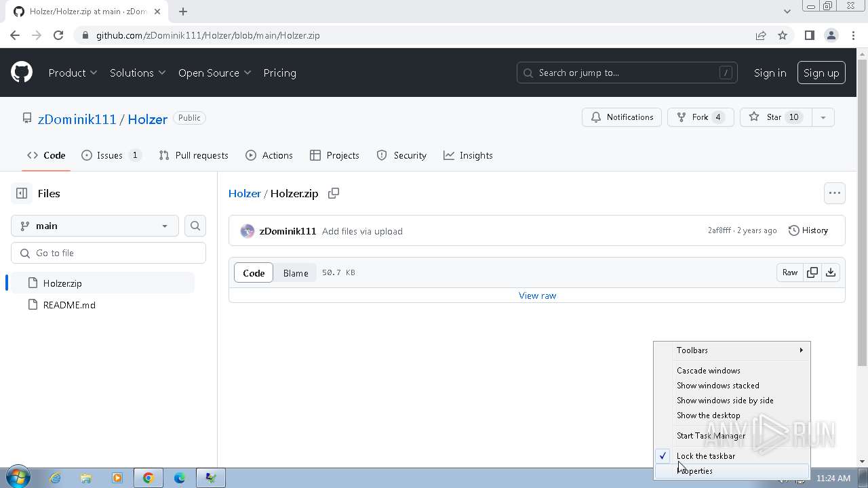Click the address bar URL
Screen dimensions: 868x488
click(208, 35)
